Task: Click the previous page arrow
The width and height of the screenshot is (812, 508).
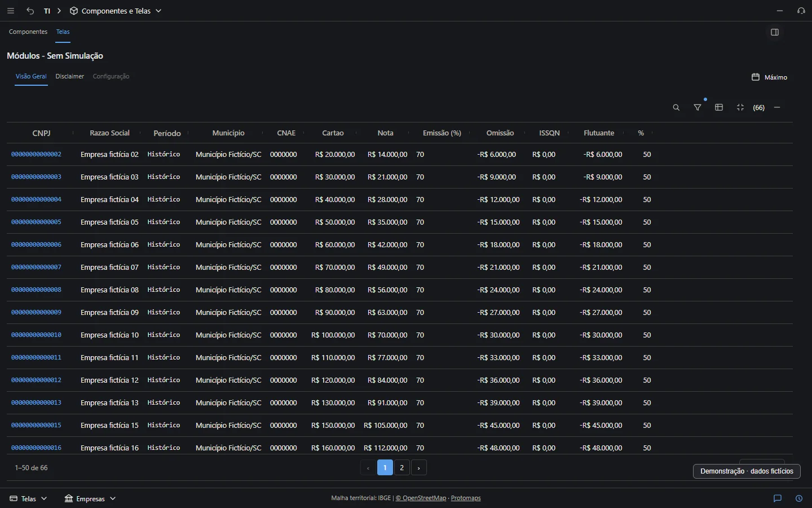Action: 368,467
